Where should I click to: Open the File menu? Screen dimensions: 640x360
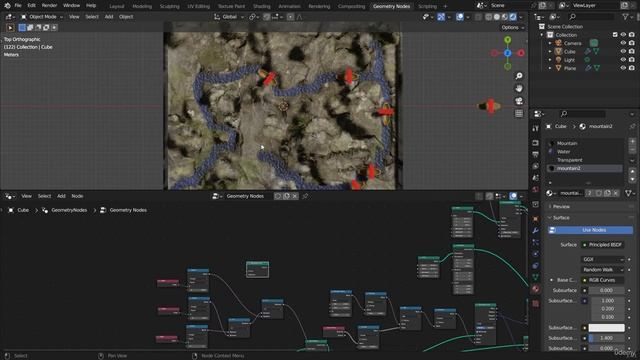[18, 6]
